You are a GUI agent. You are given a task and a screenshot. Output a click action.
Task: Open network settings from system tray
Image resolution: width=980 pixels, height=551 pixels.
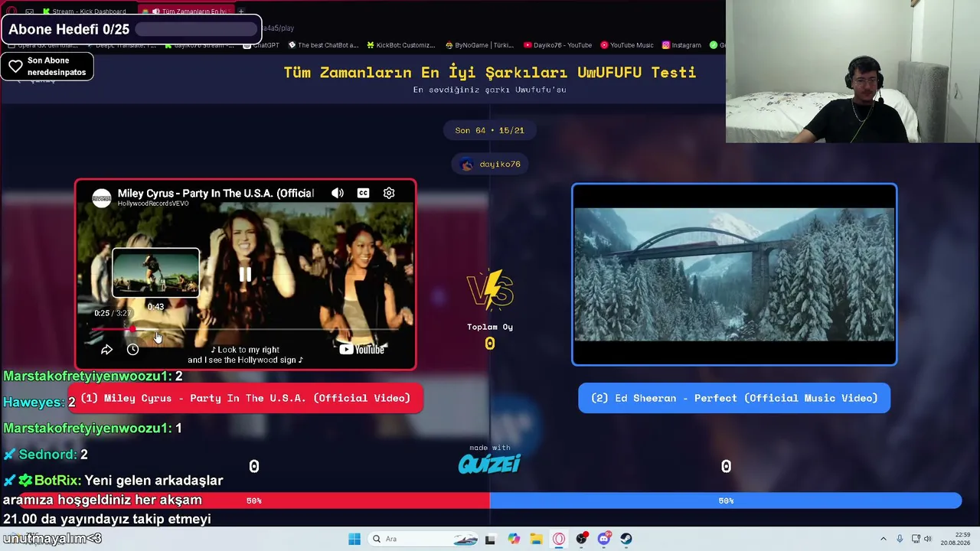(x=916, y=539)
